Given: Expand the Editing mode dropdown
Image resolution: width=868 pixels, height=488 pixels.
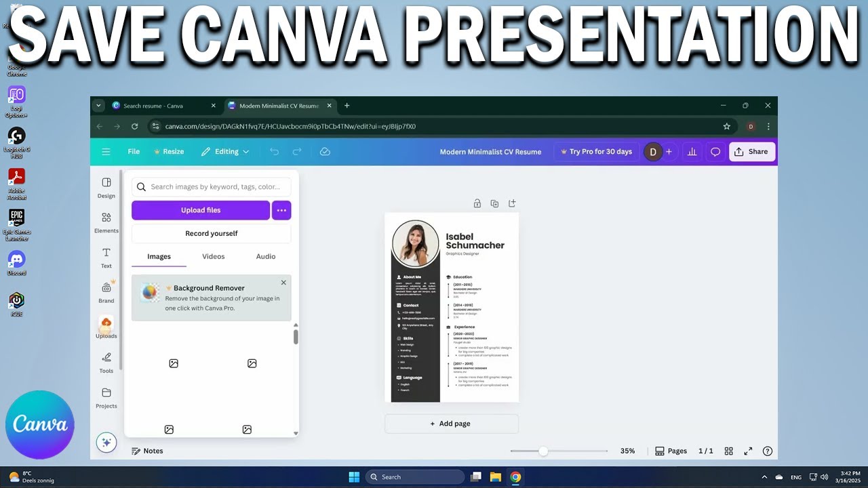Looking at the screenshot, I should (225, 152).
